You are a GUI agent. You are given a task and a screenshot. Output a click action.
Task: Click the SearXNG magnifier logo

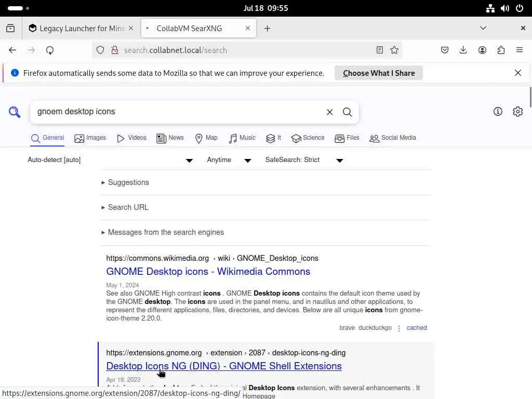[x=15, y=112]
